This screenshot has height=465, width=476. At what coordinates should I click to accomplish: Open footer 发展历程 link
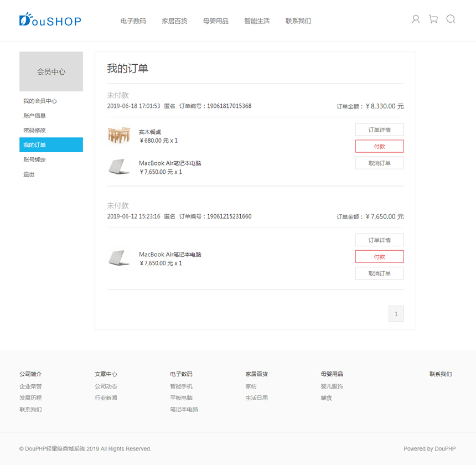pyautogui.click(x=30, y=398)
